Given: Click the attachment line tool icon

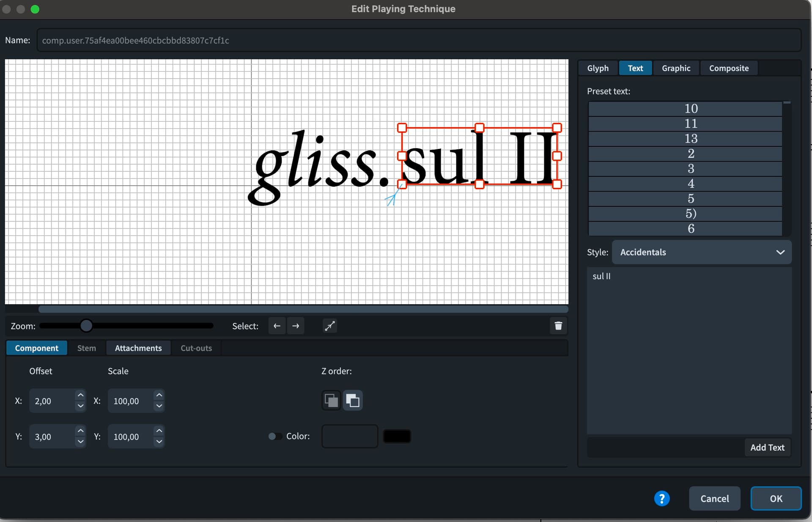Looking at the screenshot, I should [x=330, y=326].
